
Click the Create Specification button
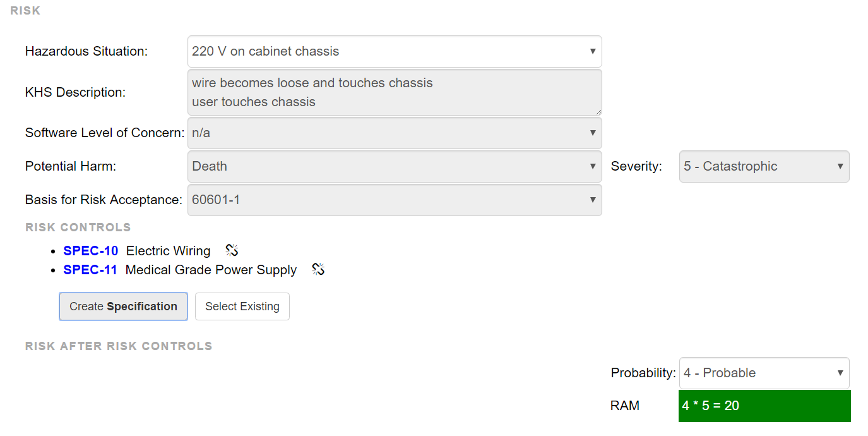coord(123,306)
